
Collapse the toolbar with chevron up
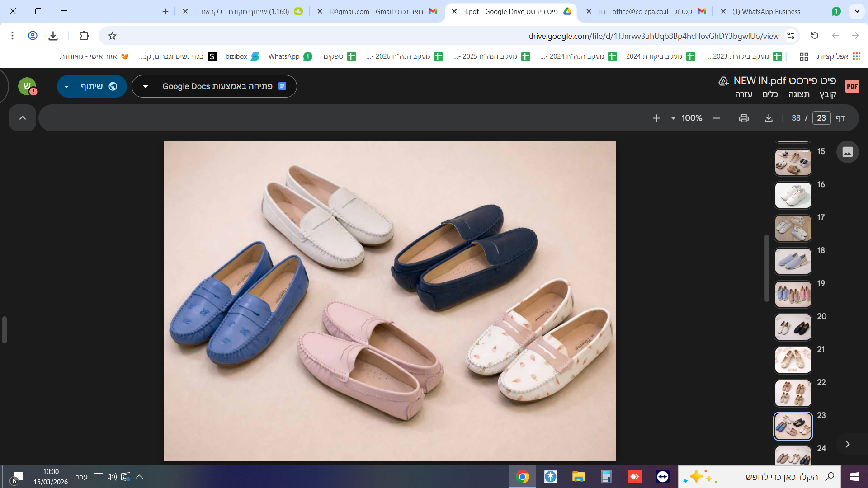click(x=23, y=118)
